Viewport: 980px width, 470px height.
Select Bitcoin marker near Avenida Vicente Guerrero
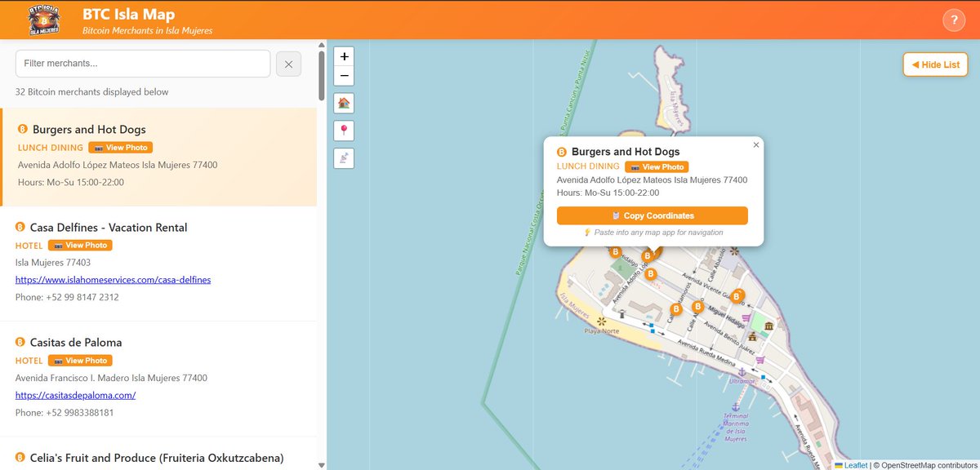click(737, 296)
